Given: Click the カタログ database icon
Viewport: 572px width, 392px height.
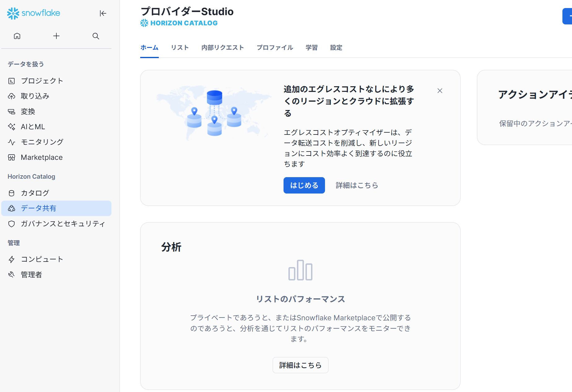Looking at the screenshot, I should [x=11, y=193].
